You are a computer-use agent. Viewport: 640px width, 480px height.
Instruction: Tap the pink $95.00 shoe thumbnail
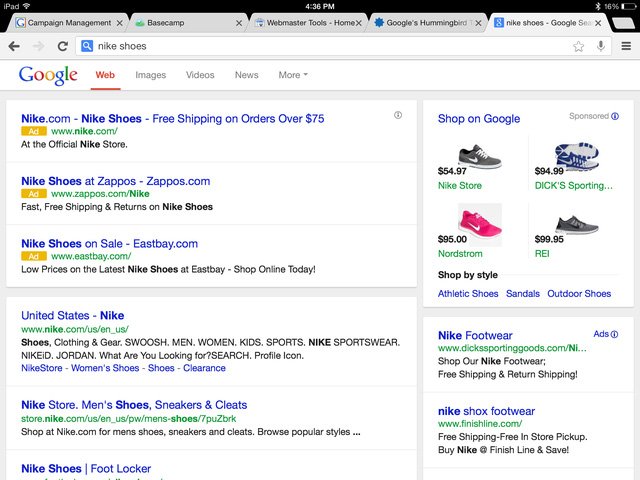click(x=480, y=224)
